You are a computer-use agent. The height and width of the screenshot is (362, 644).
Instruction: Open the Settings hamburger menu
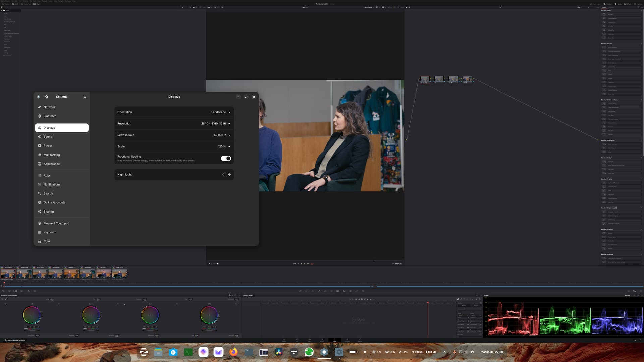pyautogui.click(x=85, y=97)
